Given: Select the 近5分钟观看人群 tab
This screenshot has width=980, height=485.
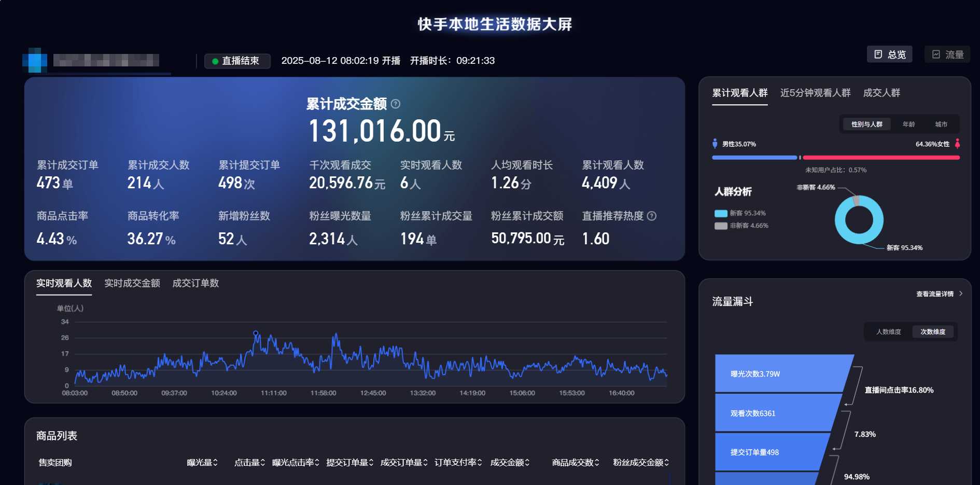Looking at the screenshot, I should pos(815,93).
